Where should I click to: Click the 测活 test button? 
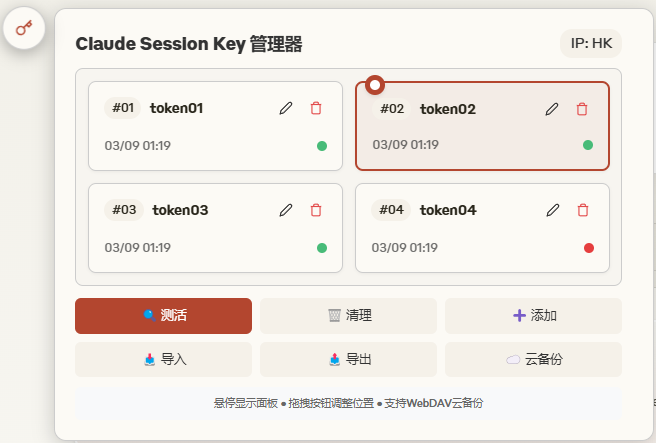164,316
